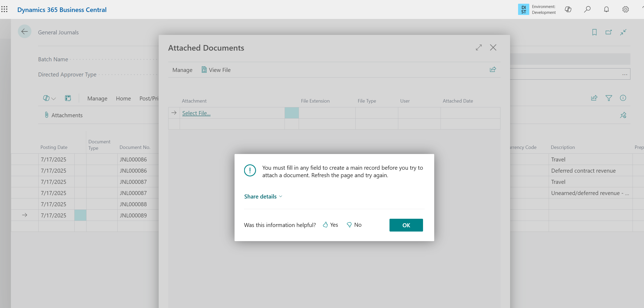Open the Directed Approver Type lookup ellipsis
The height and width of the screenshot is (308, 644).
point(625,75)
